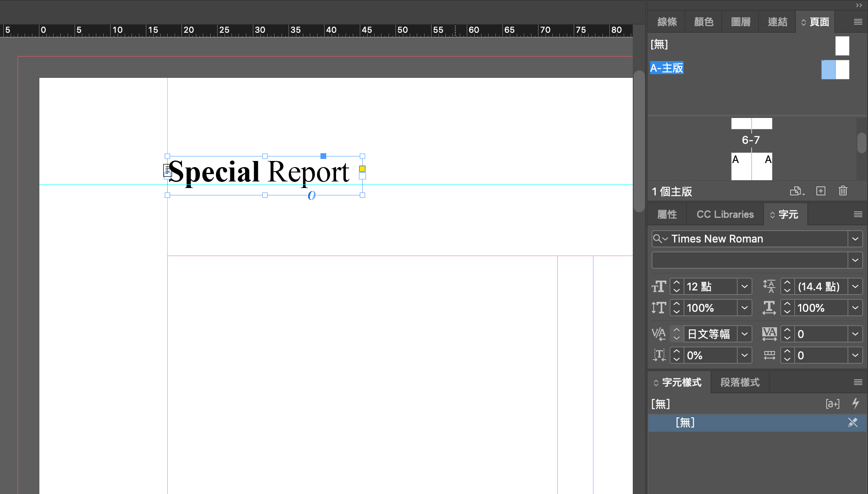Switch to the 段落樣式 tab
The height and width of the screenshot is (494, 868).
pyautogui.click(x=740, y=382)
